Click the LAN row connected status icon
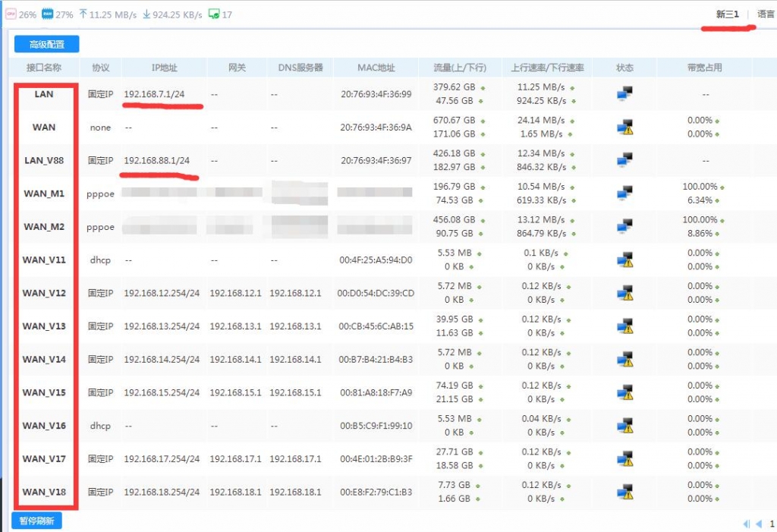 [624, 94]
